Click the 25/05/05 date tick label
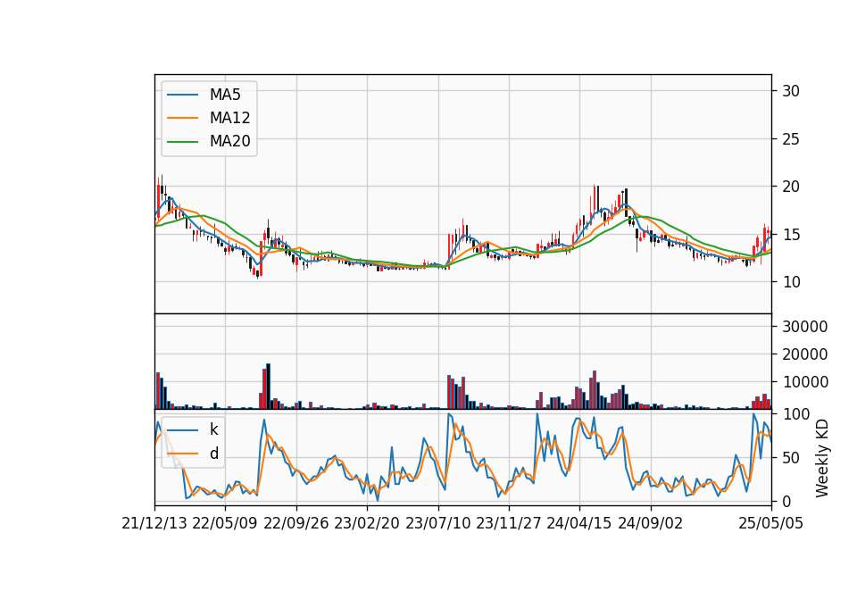Viewport: 857px width, 616px height. click(770, 523)
